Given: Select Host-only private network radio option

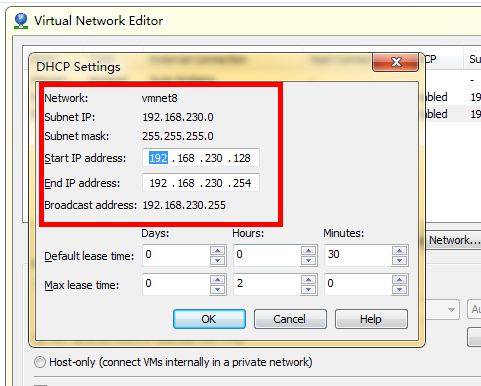Looking at the screenshot, I should tap(40, 362).
